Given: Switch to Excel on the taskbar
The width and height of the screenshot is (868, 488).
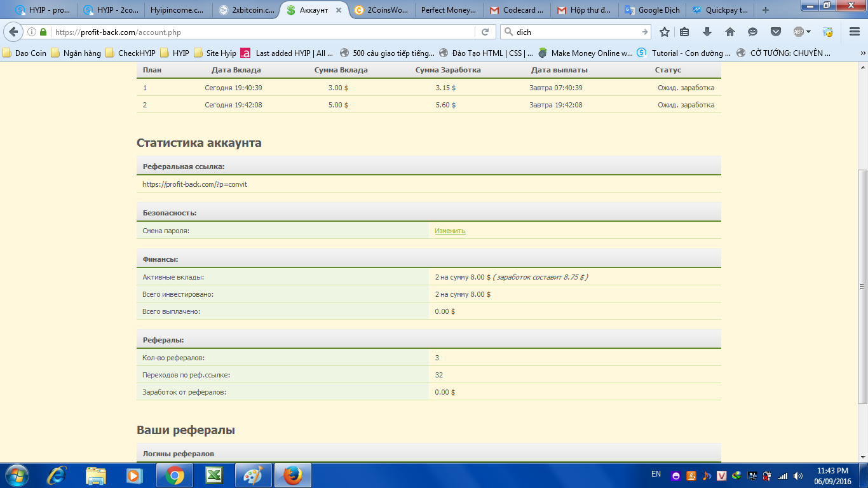Looking at the screenshot, I should coord(214,475).
